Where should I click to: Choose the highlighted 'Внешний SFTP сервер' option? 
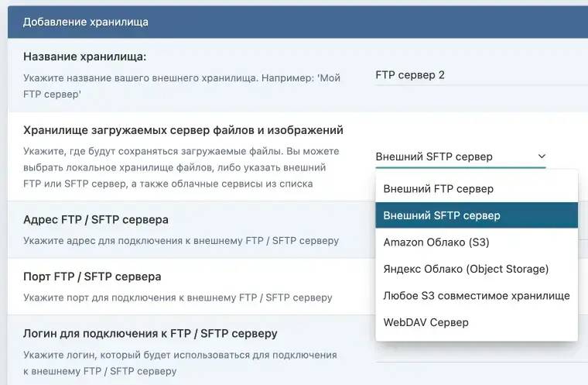click(x=442, y=215)
